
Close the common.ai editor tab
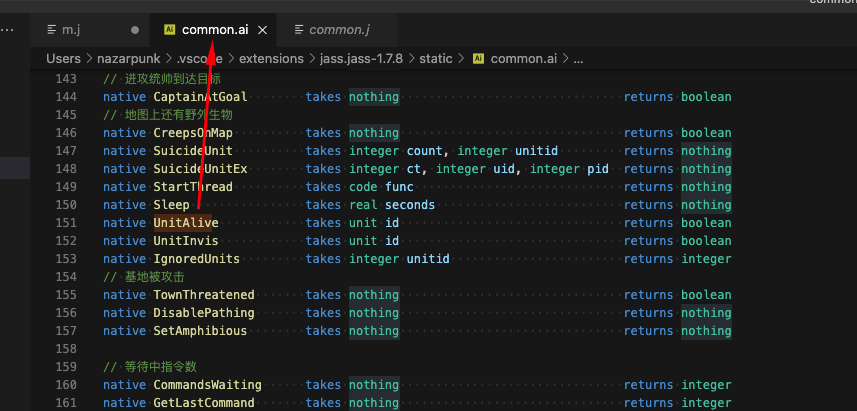point(263,30)
